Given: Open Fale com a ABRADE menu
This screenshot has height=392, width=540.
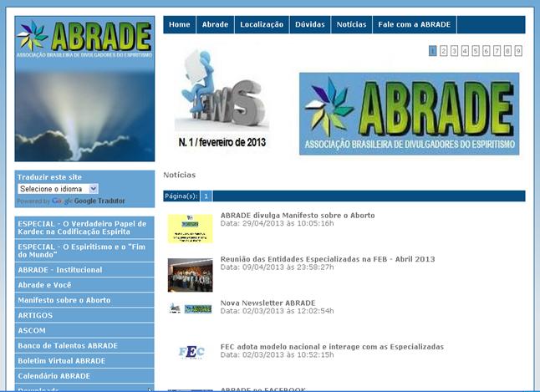Looking at the screenshot, I should [x=415, y=24].
